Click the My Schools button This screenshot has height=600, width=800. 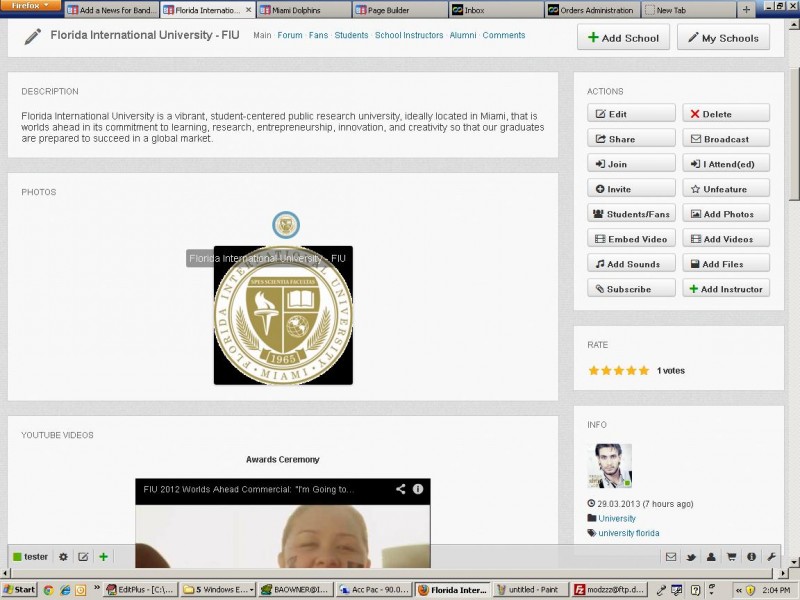(x=723, y=38)
